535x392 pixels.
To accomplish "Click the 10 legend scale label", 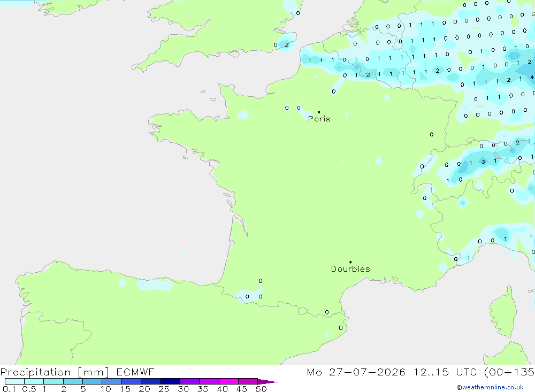I will (x=106, y=389).
